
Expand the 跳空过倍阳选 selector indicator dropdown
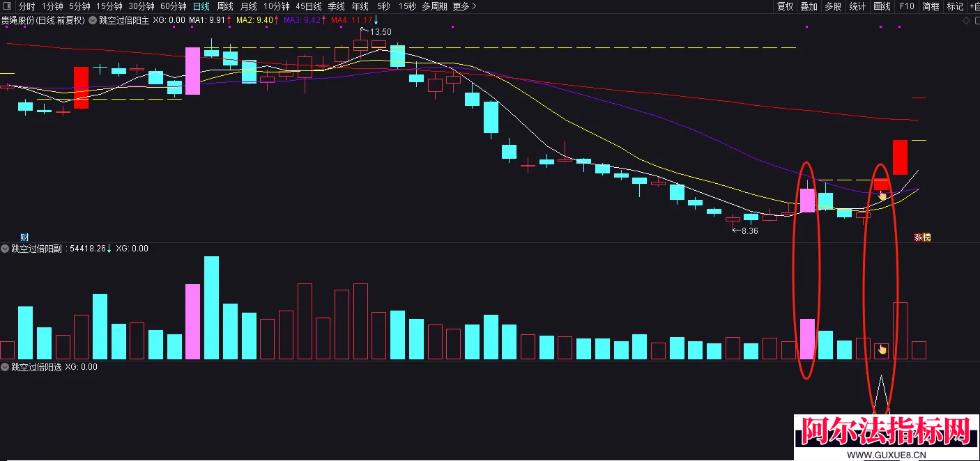pyautogui.click(x=5, y=367)
